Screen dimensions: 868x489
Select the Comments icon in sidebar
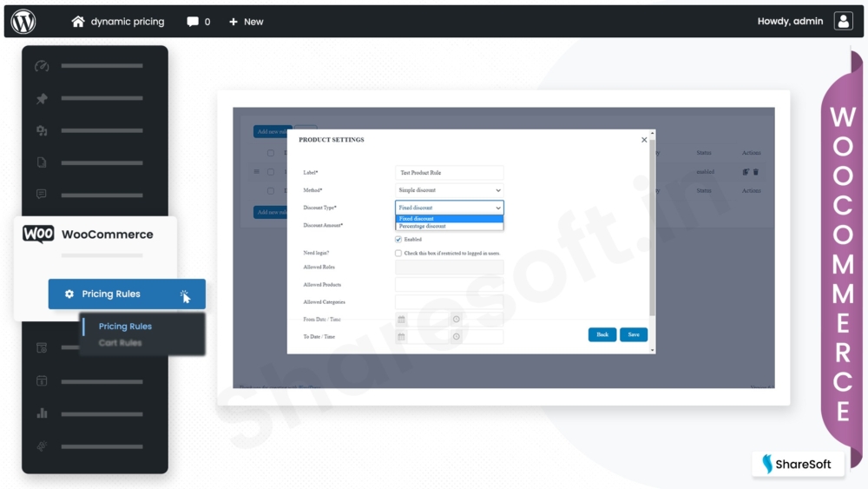42,195
